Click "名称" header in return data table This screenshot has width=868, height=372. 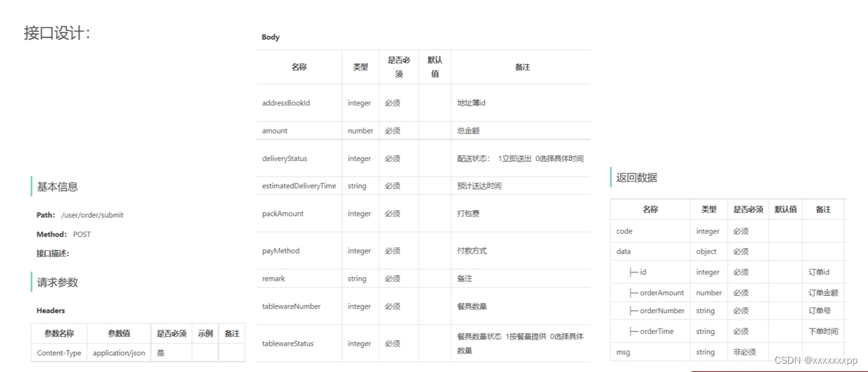click(x=650, y=210)
